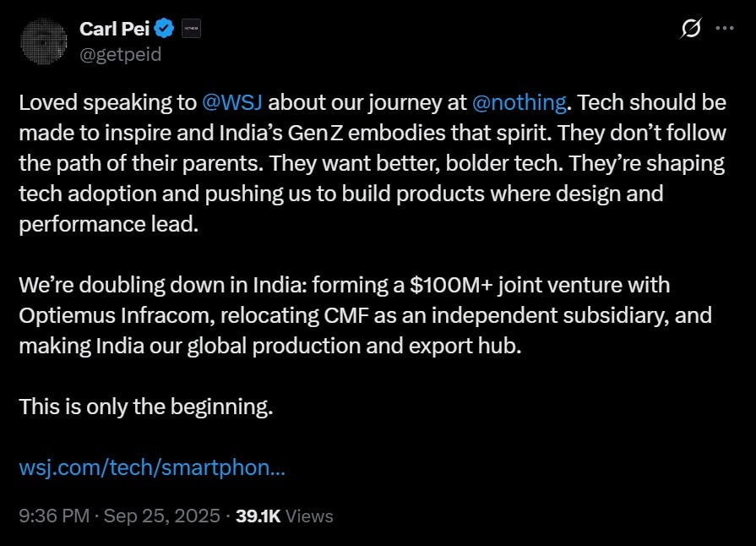Open the three-dot more options menu
This screenshot has width=756, height=546.
[725, 29]
